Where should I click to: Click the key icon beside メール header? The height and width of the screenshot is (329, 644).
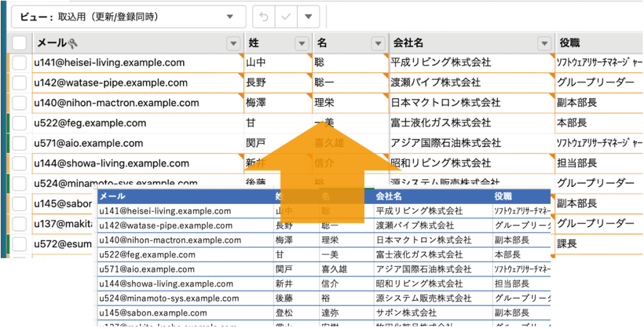pos(72,43)
